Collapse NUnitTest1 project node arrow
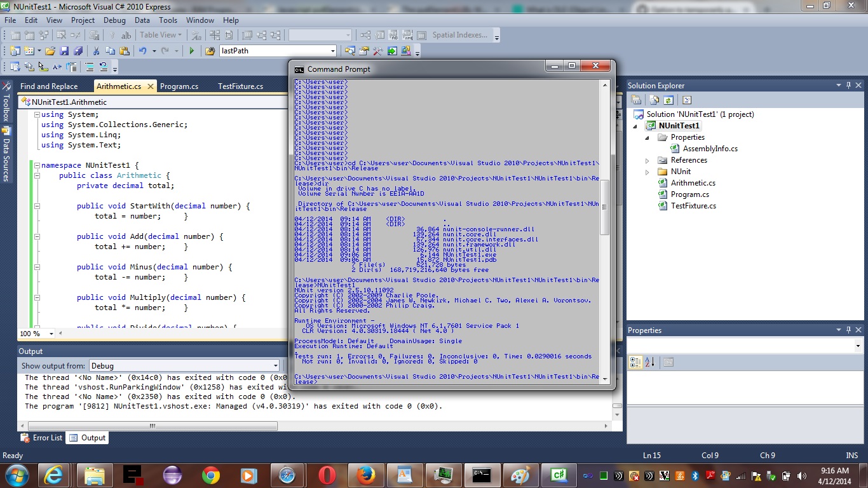This screenshot has width=868, height=488. [x=636, y=126]
